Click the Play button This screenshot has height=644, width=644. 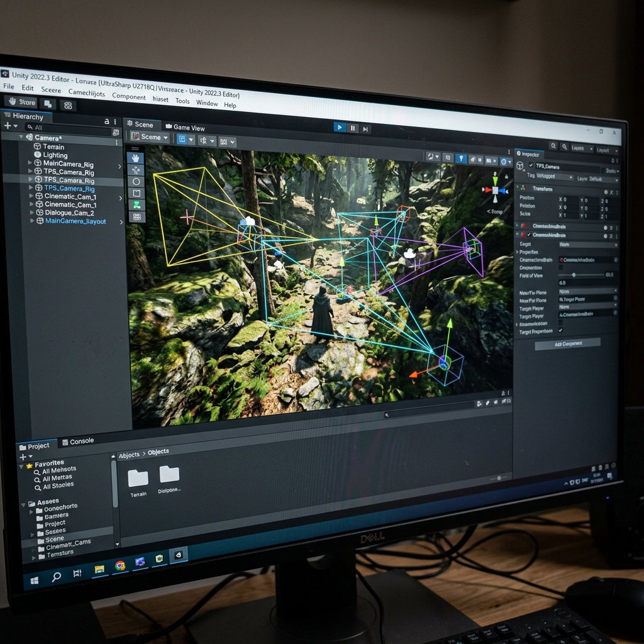339,127
